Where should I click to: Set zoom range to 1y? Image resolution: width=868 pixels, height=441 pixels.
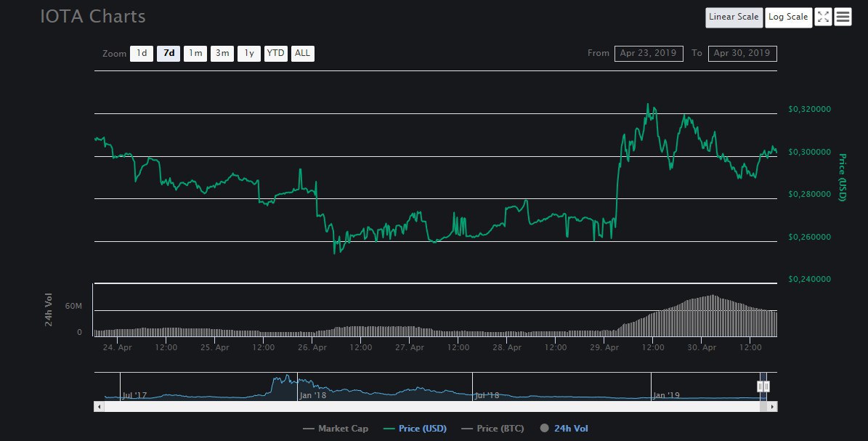click(249, 53)
